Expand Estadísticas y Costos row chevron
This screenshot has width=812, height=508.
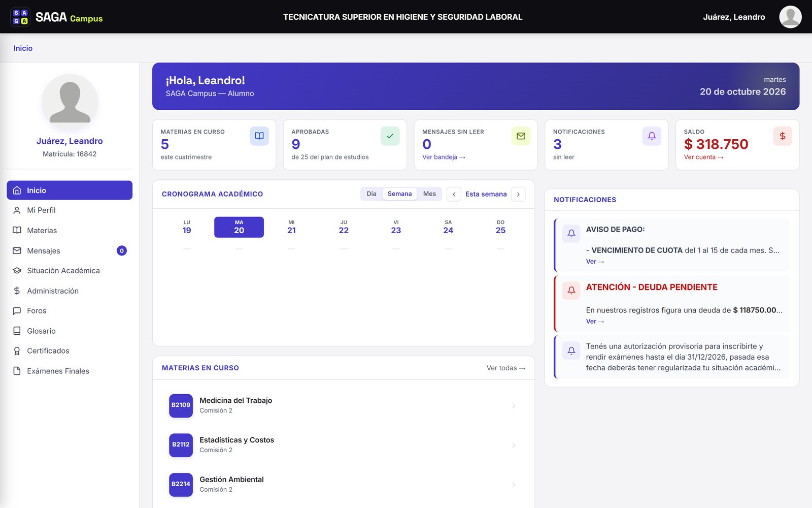click(514, 445)
